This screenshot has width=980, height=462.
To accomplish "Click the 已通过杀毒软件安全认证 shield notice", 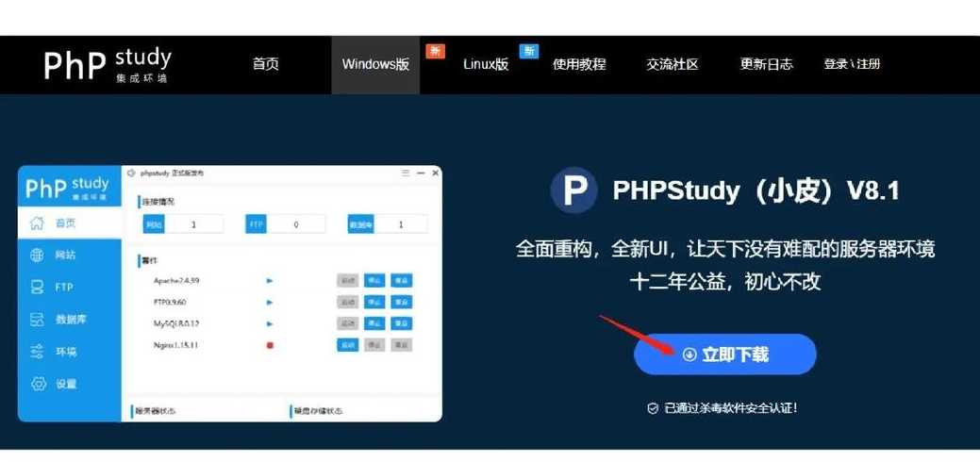I will (722, 408).
